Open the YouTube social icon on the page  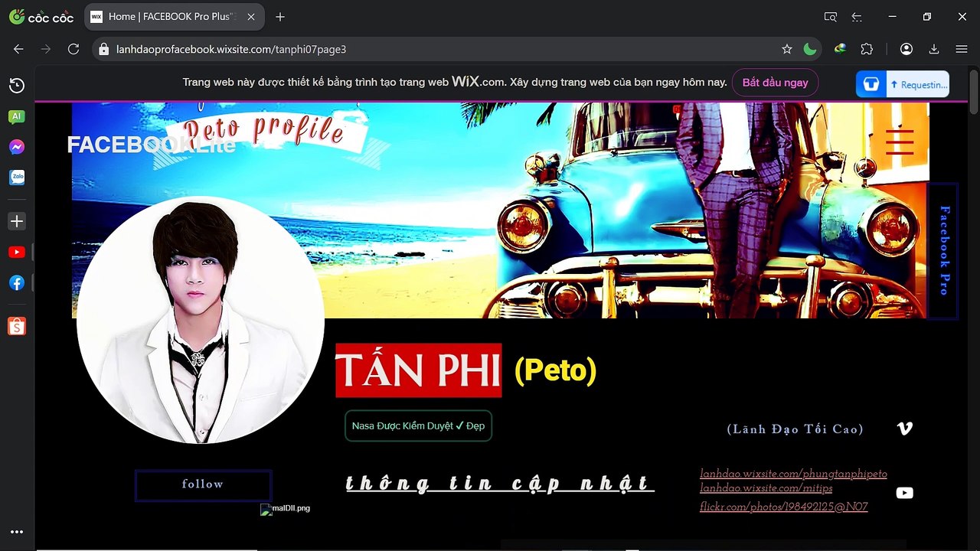pyautogui.click(x=904, y=493)
